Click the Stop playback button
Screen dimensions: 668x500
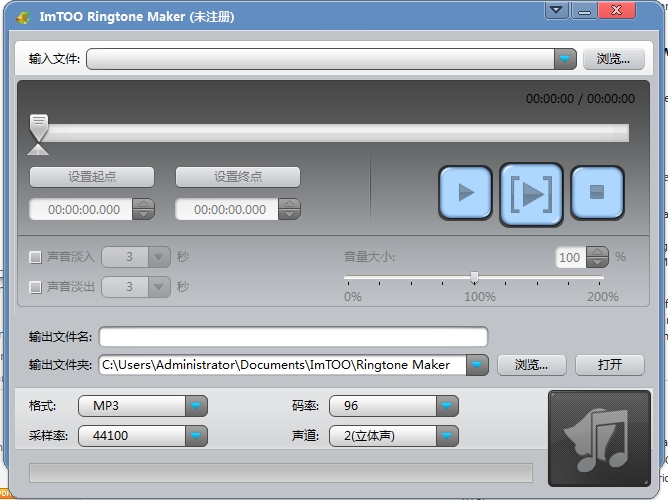[597, 193]
